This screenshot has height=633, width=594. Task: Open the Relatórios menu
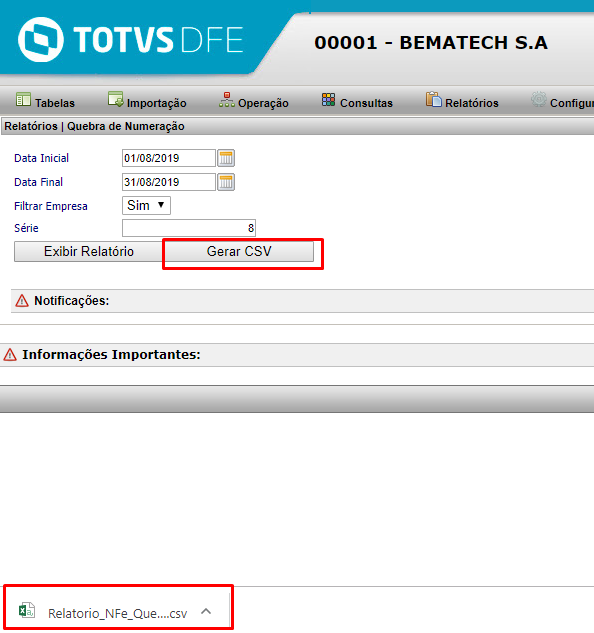[462, 100]
